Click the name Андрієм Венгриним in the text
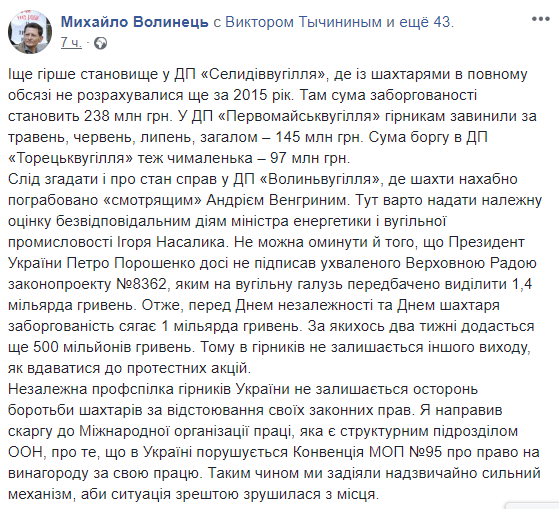The width and height of the screenshot is (559, 509). click(x=276, y=200)
